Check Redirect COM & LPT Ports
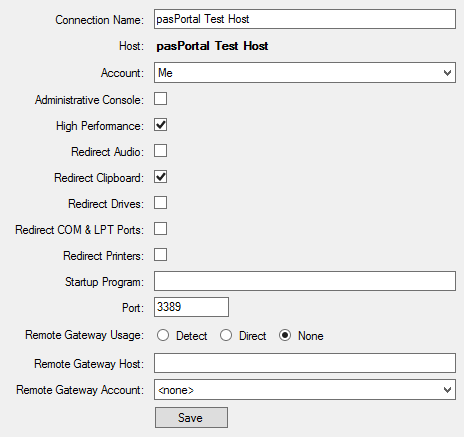464x437 pixels. (x=160, y=229)
